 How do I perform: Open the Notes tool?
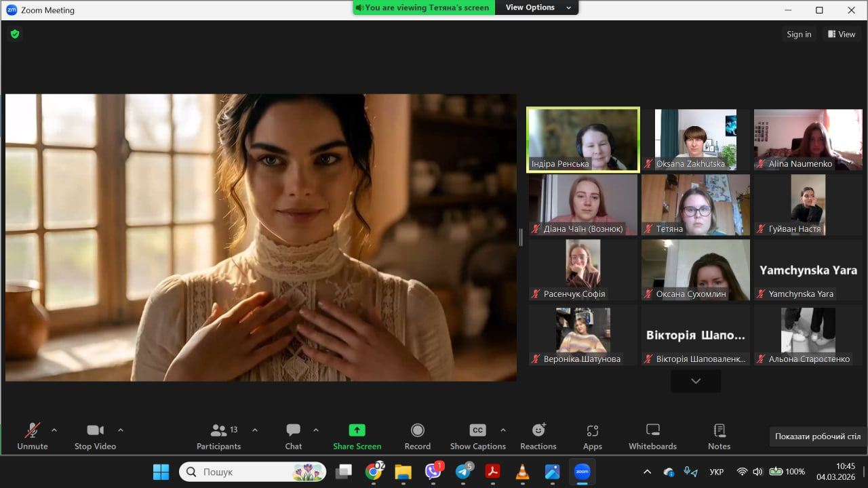point(719,436)
